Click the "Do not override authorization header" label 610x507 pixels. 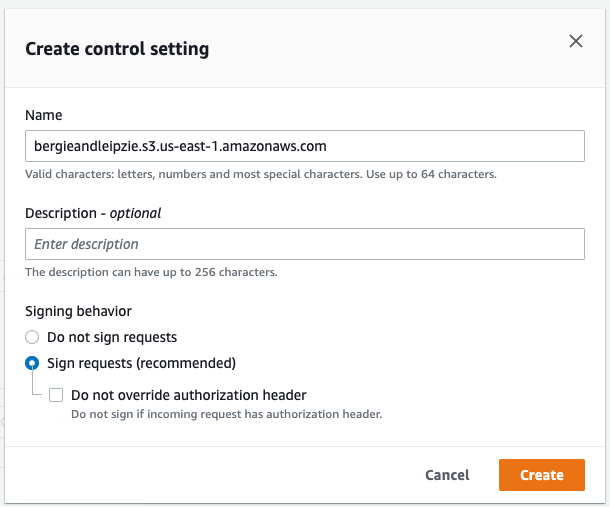tap(188, 395)
